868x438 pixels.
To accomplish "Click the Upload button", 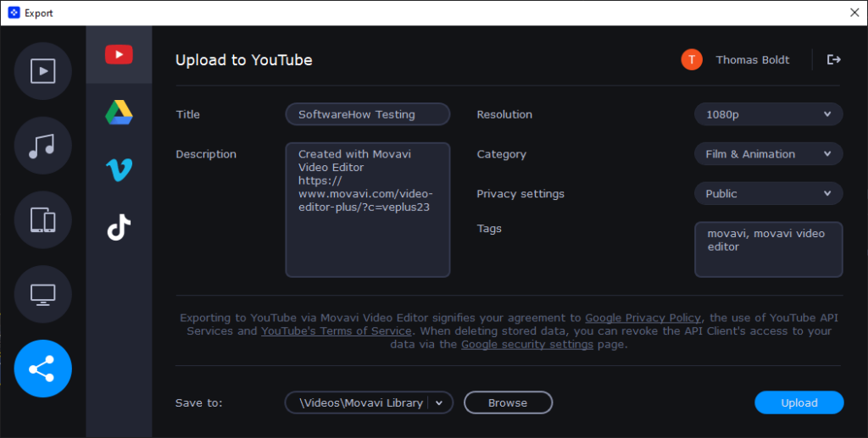I will point(798,402).
